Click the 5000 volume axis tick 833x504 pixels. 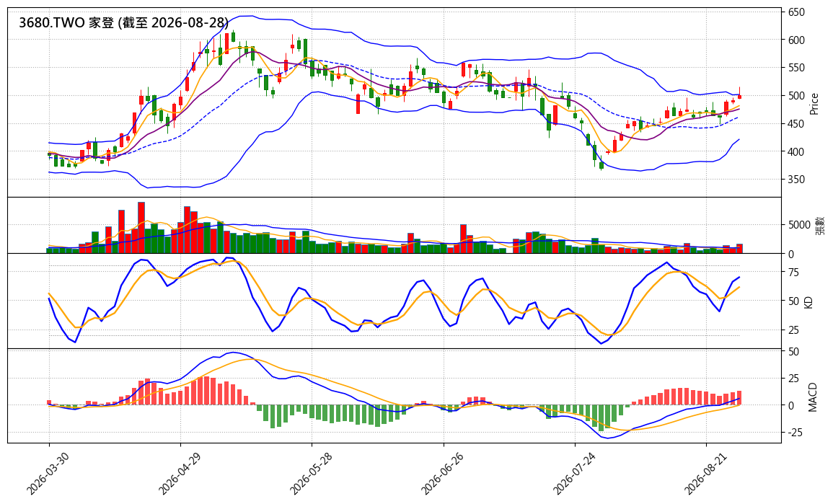point(799,225)
